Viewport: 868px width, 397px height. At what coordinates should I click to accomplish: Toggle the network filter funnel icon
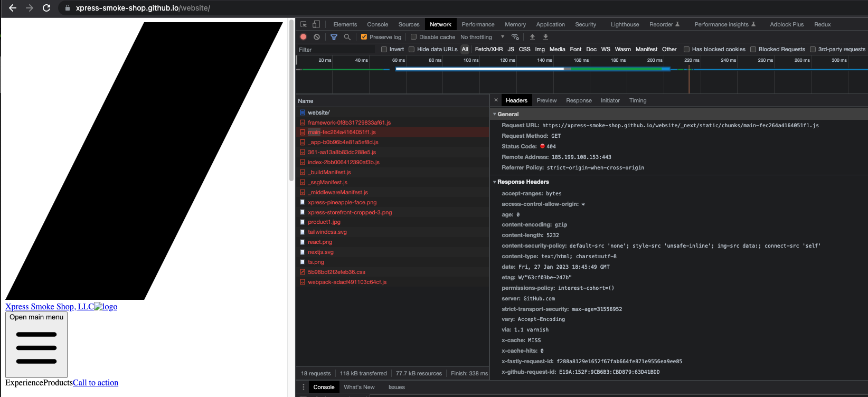coord(334,37)
